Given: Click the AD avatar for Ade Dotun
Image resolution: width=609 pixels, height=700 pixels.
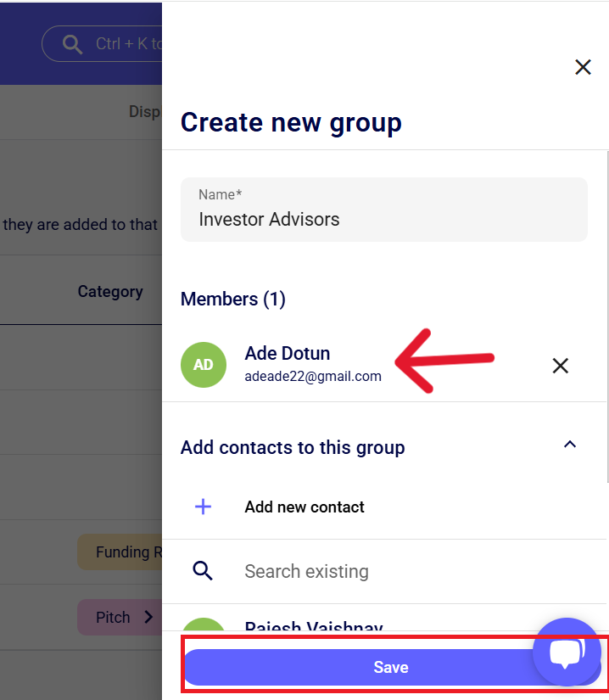Looking at the screenshot, I should [204, 365].
